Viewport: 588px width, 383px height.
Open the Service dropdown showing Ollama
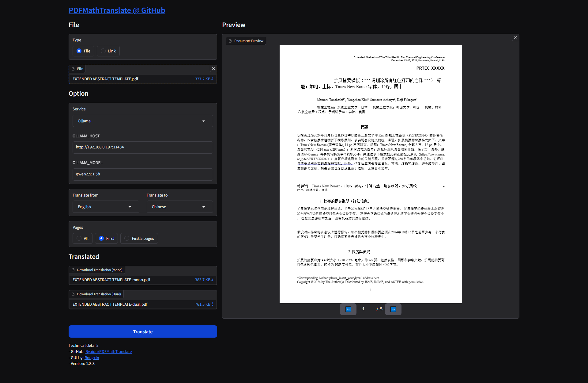click(143, 121)
